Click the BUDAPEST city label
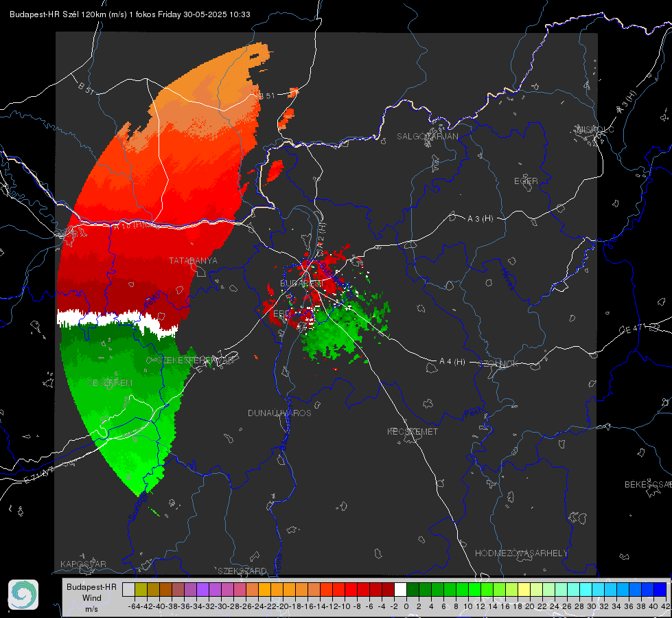The width and height of the screenshot is (672, 618). click(302, 284)
